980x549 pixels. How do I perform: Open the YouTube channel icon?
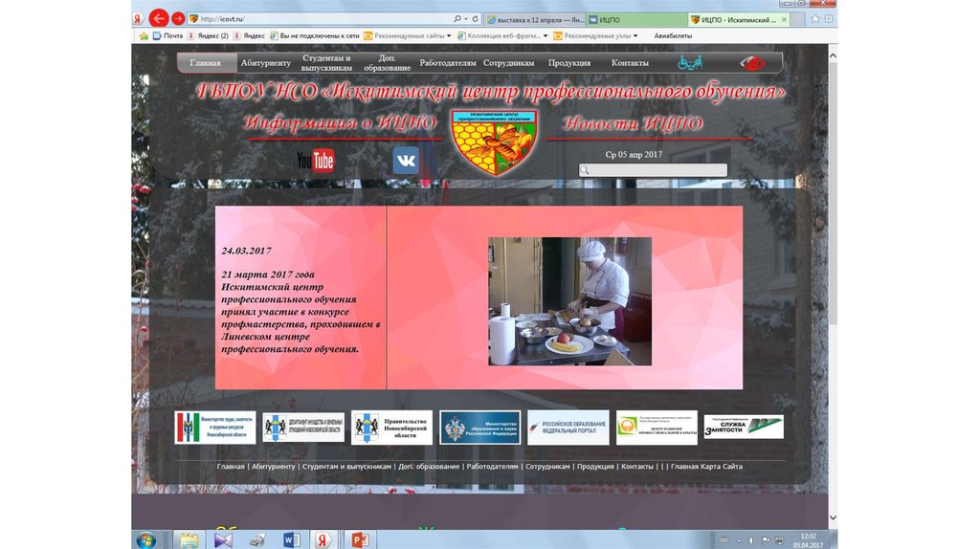pyautogui.click(x=315, y=161)
